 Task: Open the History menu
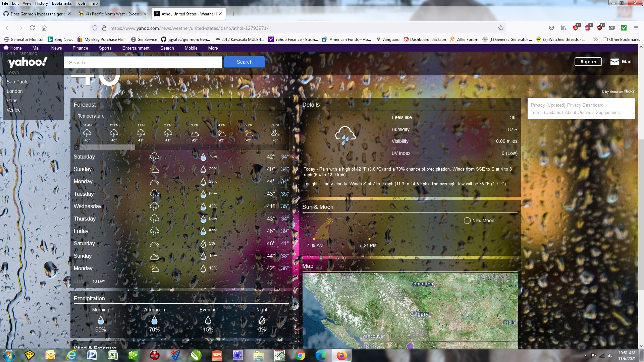click(41, 3)
